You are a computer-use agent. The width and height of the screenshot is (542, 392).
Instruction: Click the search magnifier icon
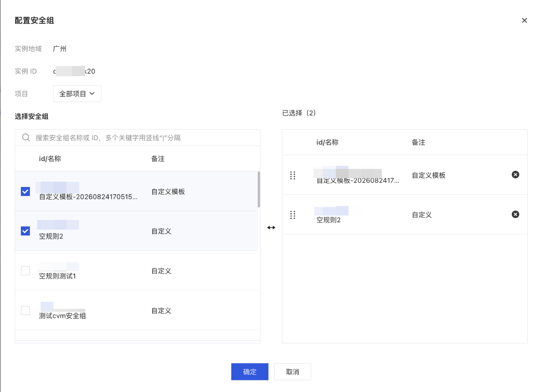pyautogui.click(x=26, y=137)
